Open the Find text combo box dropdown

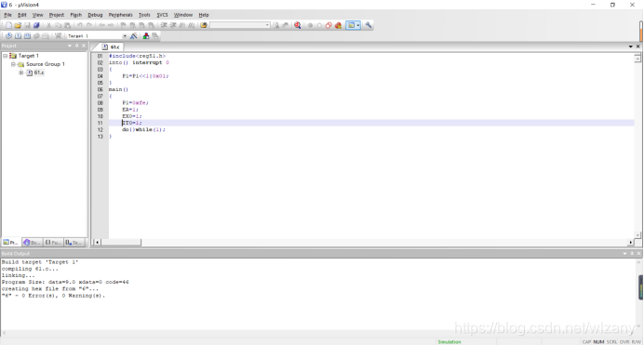(x=267, y=25)
